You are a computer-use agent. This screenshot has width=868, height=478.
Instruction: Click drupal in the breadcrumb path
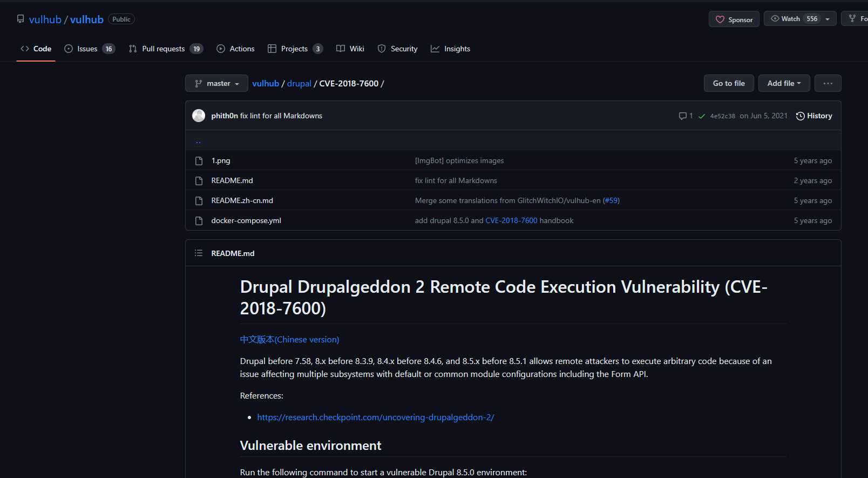click(x=299, y=83)
